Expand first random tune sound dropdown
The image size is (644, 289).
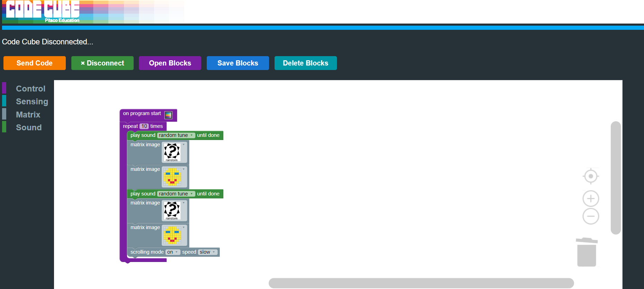tap(176, 135)
